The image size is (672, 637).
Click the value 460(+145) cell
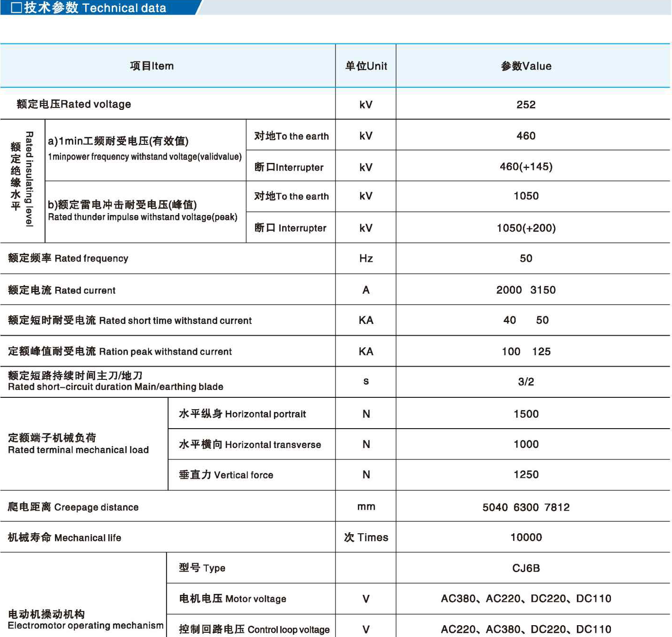pyautogui.click(x=526, y=167)
